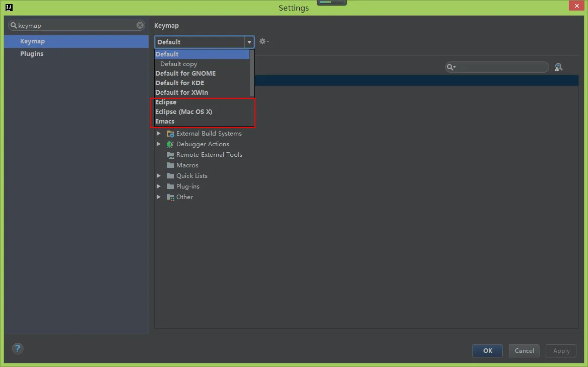
Task: Click the Debugger Actions bug icon
Action: pos(170,144)
